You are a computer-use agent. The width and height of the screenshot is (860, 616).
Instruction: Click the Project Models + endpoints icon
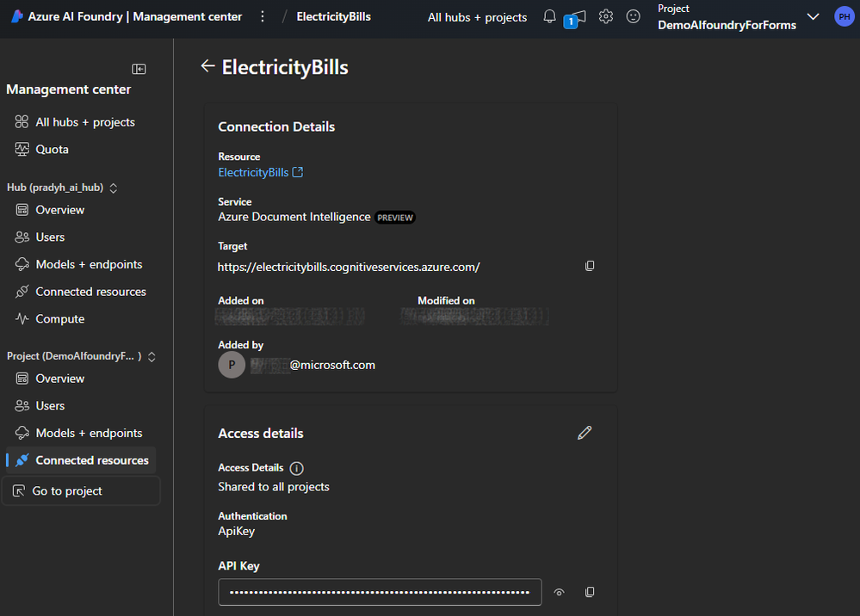22,433
